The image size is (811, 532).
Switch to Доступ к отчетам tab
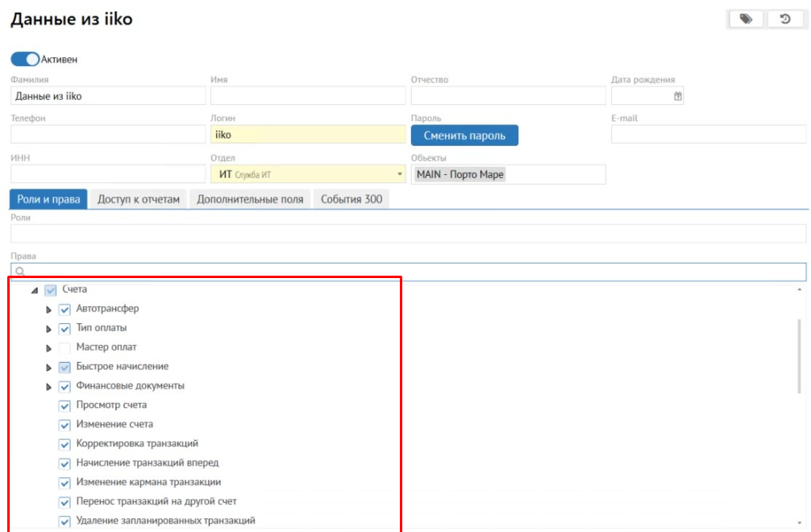click(x=139, y=199)
